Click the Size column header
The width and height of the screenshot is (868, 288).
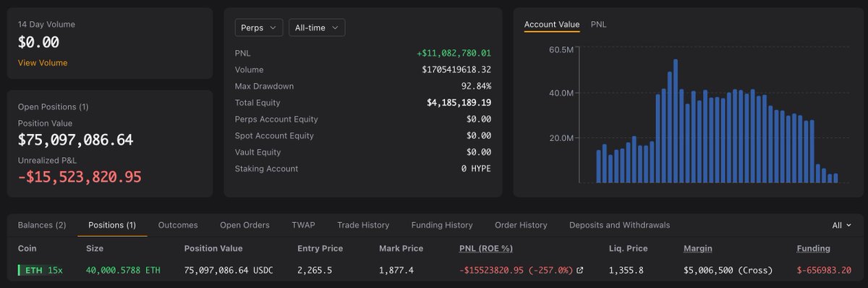pyautogui.click(x=95, y=248)
